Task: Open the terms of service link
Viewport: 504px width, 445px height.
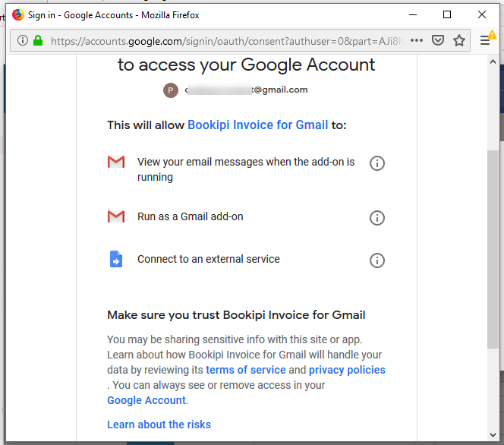Action: click(246, 370)
